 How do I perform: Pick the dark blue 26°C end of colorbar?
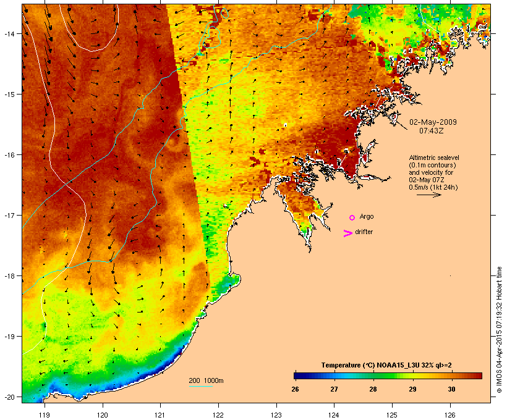click(299, 376)
